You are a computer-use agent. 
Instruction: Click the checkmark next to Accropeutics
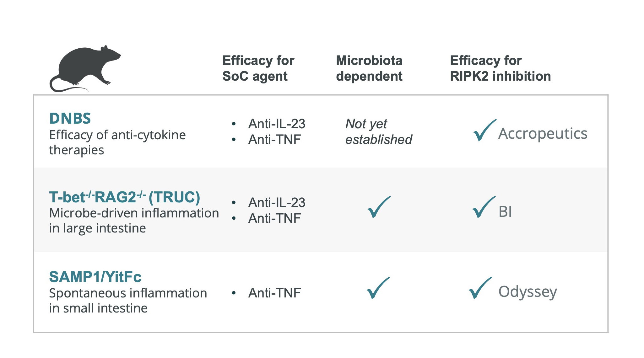[484, 131]
